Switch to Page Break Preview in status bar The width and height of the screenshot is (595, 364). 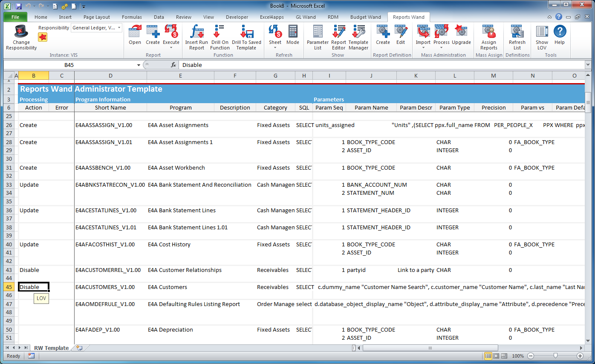tap(504, 356)
